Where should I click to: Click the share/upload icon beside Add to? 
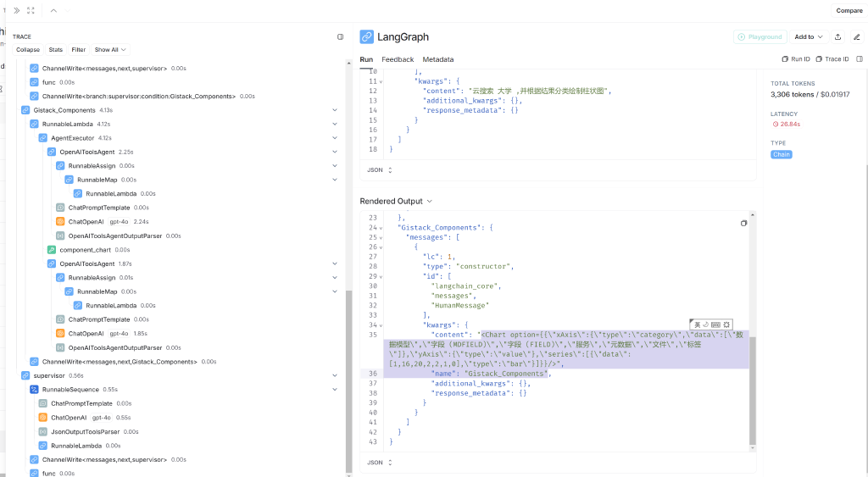pyautogui.click(x=838, y=37)
